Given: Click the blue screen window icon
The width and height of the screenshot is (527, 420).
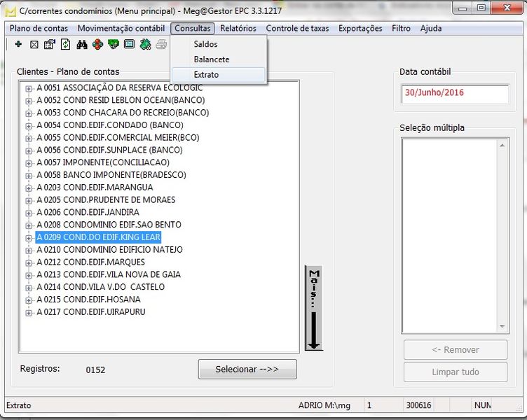Looking at the screenshot, I should (129, 45).
